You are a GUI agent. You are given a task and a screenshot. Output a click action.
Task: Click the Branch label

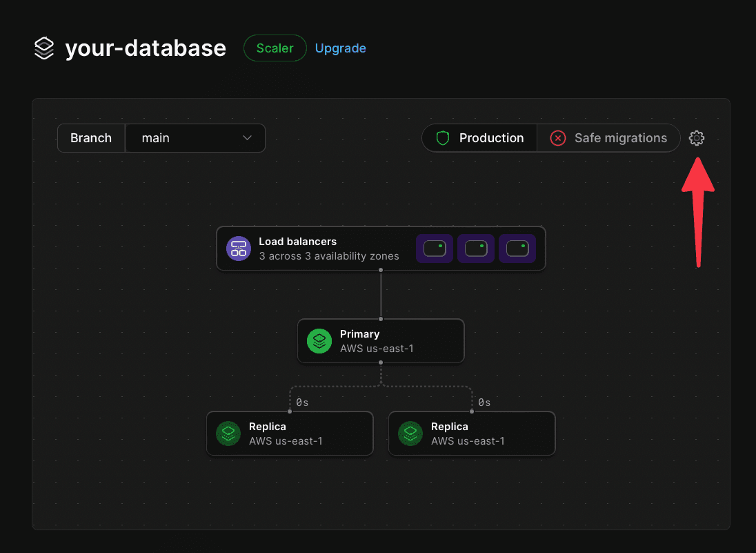click(x=91, y=138)
